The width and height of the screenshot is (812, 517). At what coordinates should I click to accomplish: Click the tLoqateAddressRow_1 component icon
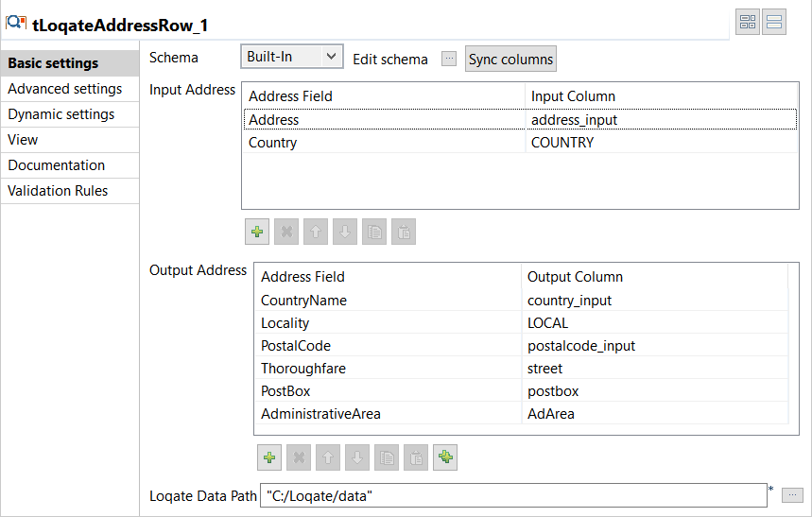(16, 23)
